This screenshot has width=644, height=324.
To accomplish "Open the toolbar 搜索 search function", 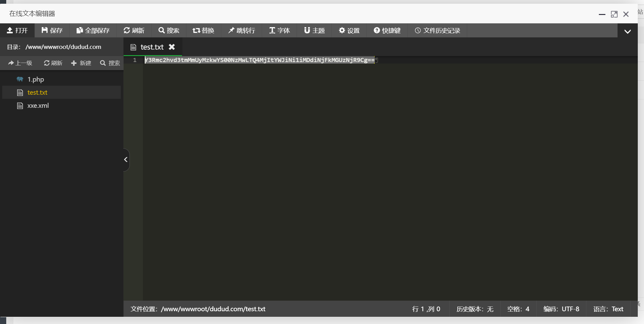I will (169, 30).
